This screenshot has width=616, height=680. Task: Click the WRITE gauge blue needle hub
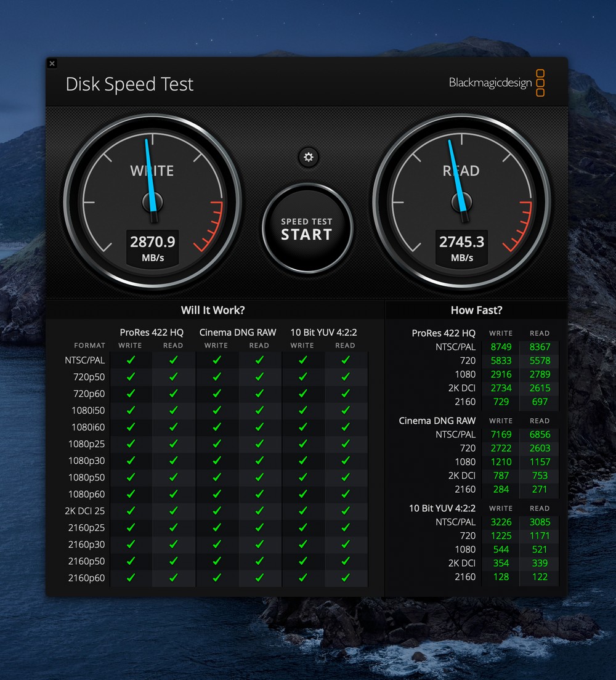coord(152,201)
